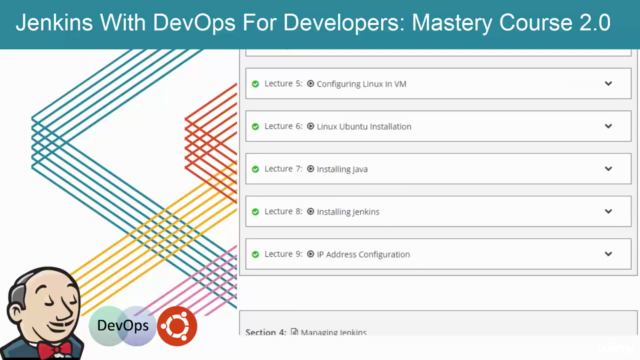Click the course title in the teal banner
Viewport: 640px width, 360px height.
tap(313, 22)
